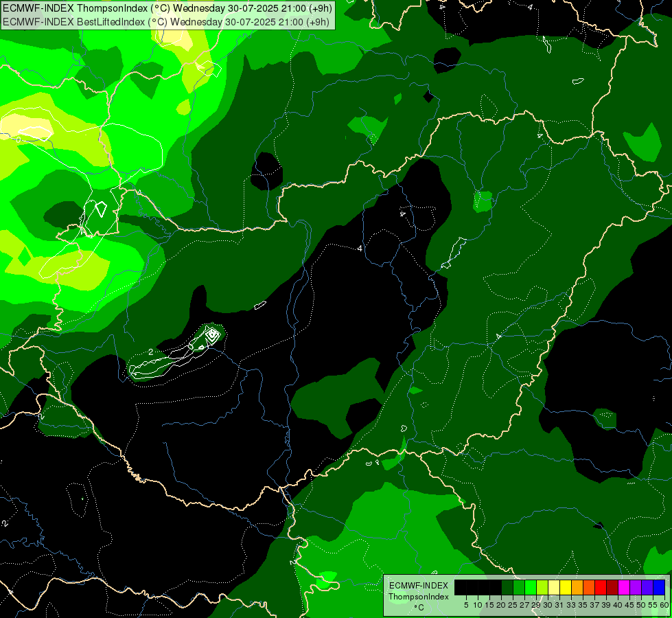Screen dimensions: 672x618
Task: Click the legend tick label 30
Action: [x=548, y=605]
